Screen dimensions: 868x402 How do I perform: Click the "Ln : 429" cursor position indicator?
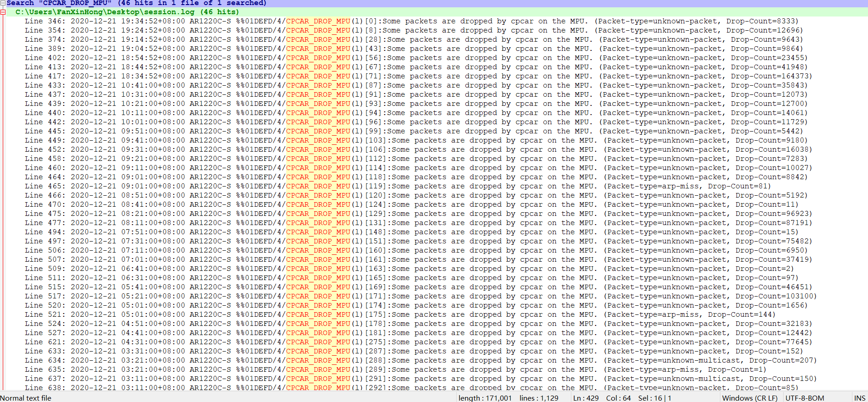click(586, 398)
